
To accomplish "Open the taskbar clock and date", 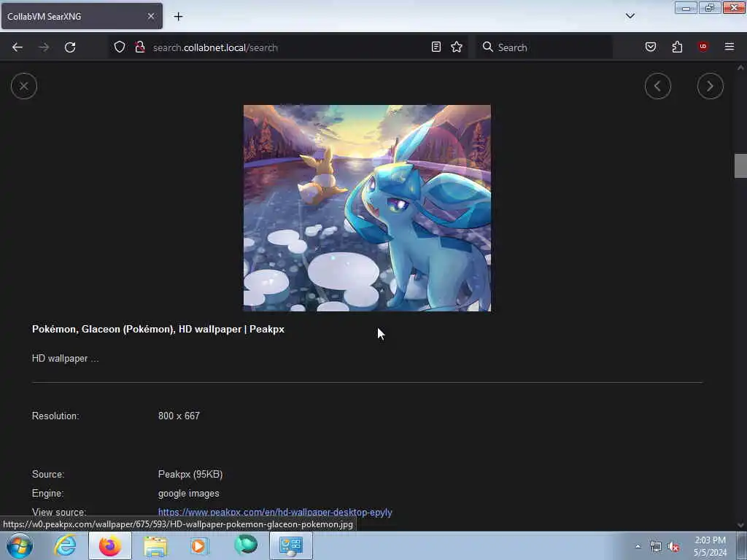I will 710,546.
